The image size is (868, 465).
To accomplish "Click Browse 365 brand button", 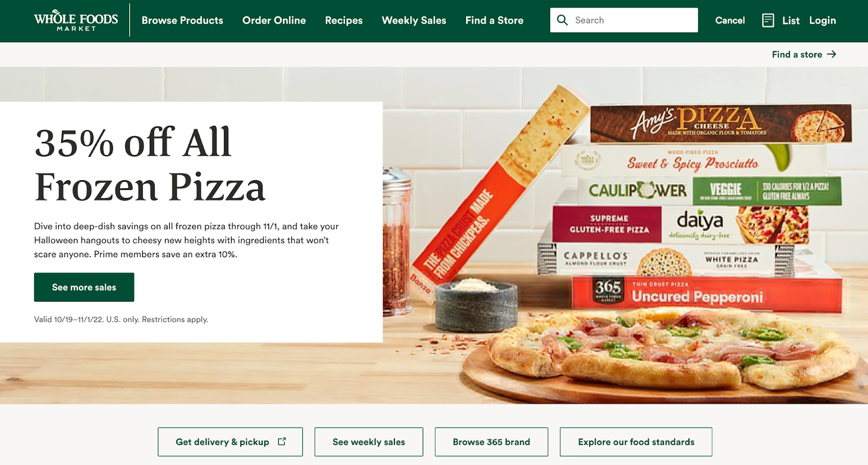I will click(x=492, y=442).
